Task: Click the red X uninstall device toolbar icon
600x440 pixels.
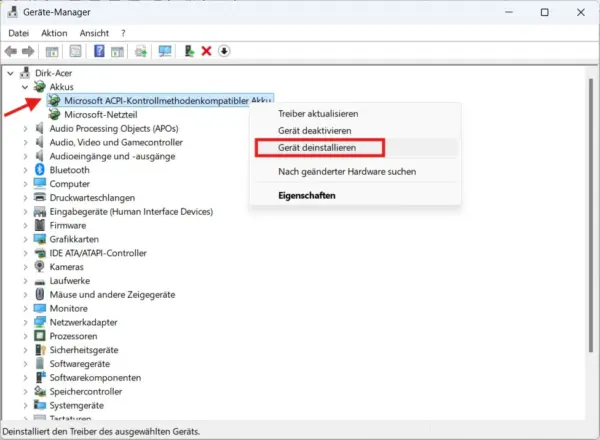Action: 206,51
